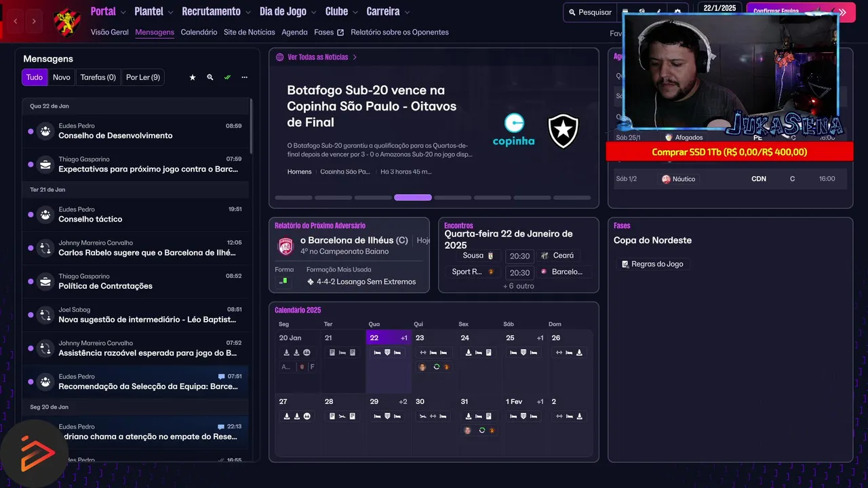Open Conselho táctico message
868x488 pixels.
pos(136,214)
